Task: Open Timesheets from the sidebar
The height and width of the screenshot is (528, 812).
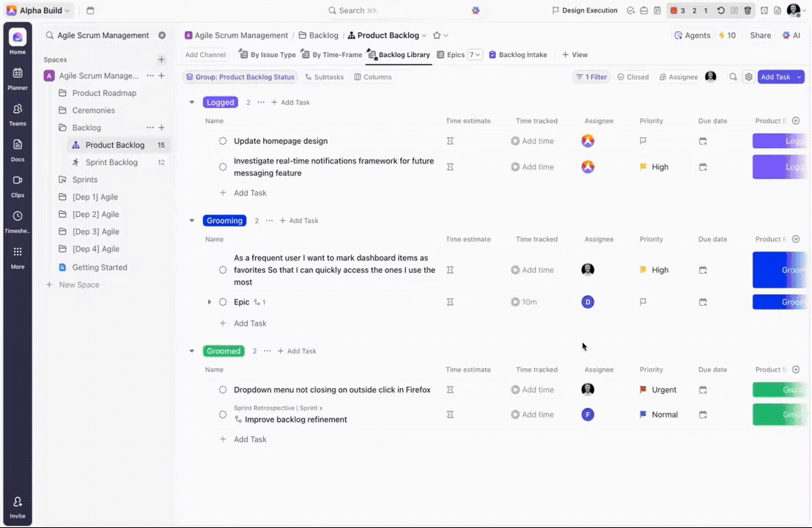Action: click(x=18, y=220)
